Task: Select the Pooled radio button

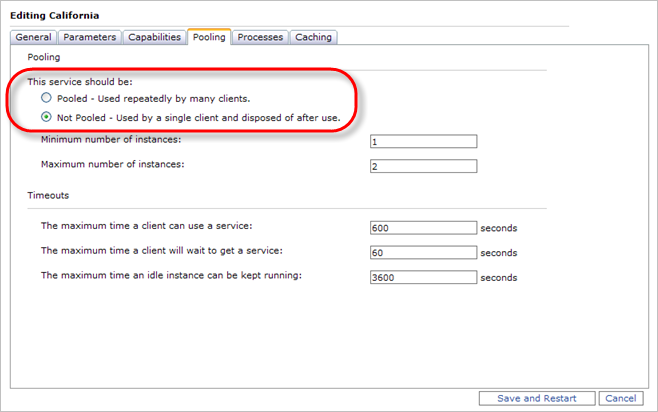Action: click(x=46, y=98)
